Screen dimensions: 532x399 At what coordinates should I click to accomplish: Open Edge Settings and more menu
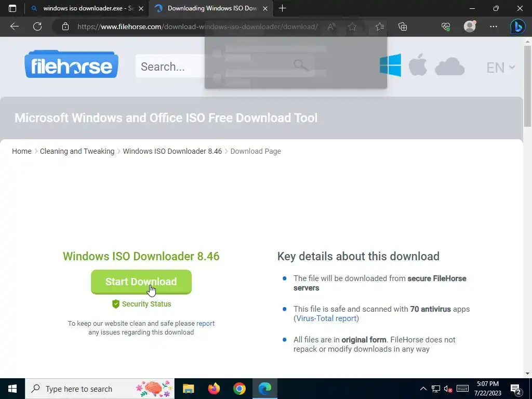tap(494, 26)
